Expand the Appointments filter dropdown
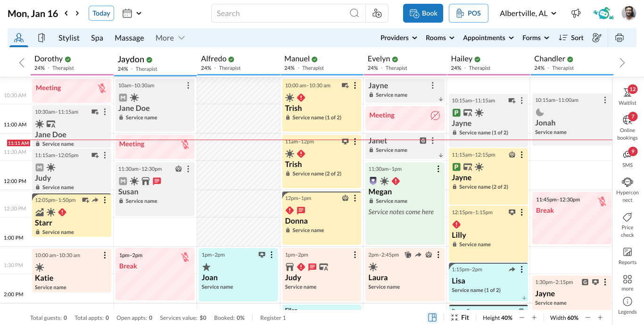Screen dimensions: 644x325 pyautogui.click(x=488, y=38)
